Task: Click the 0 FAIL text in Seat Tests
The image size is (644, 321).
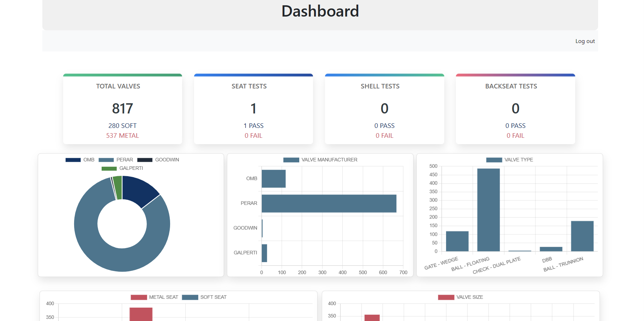Action: (253, 136)
